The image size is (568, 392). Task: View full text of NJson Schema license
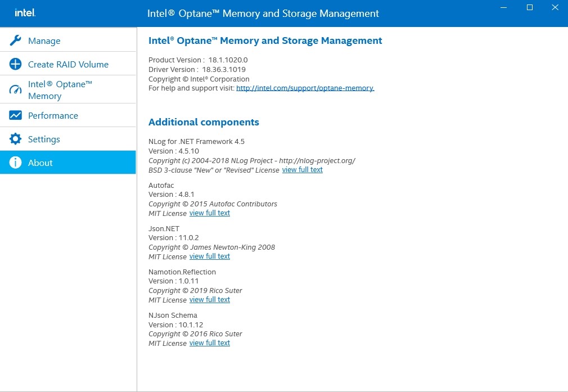209,343
